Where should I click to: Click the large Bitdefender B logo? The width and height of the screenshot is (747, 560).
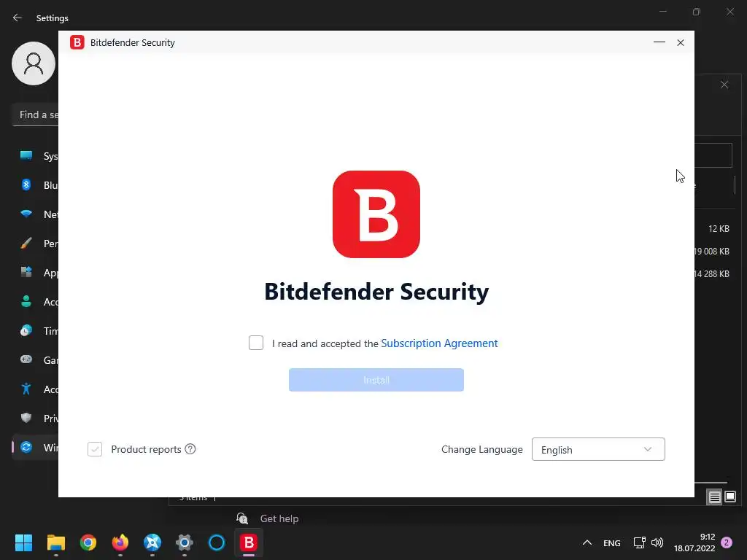376,214
